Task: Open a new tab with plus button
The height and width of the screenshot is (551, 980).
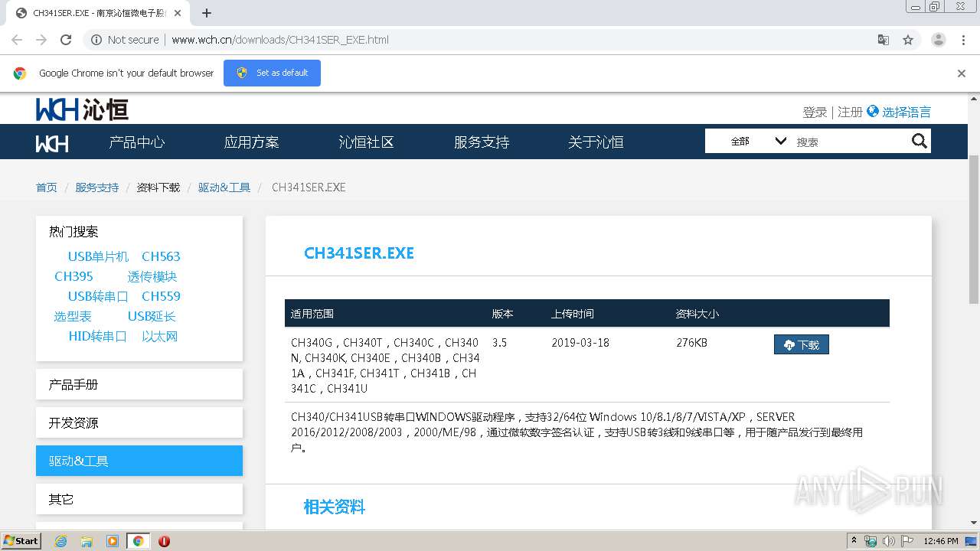Action: [x=207, y=13]
